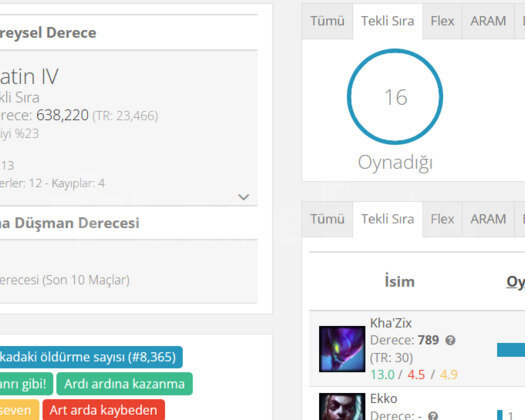
Task: Click the Kayıplar: 4 win-loss text
Action: click(78, 183)
